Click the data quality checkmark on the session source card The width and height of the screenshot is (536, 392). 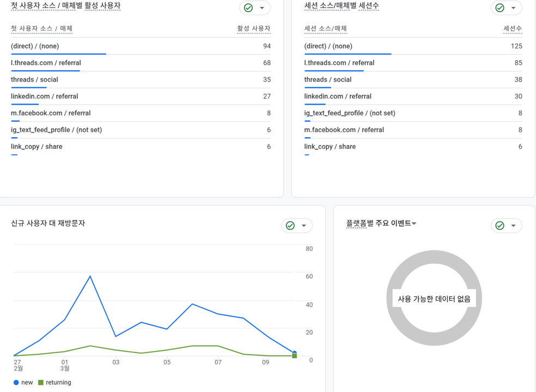(x=501, y=8)
